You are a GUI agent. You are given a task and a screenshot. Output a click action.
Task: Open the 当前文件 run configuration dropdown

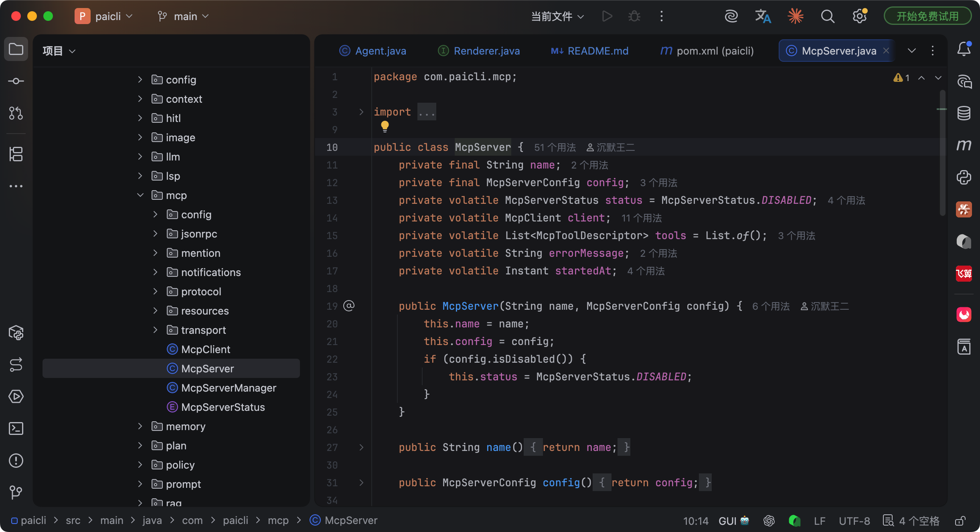(x=557, y=16)
